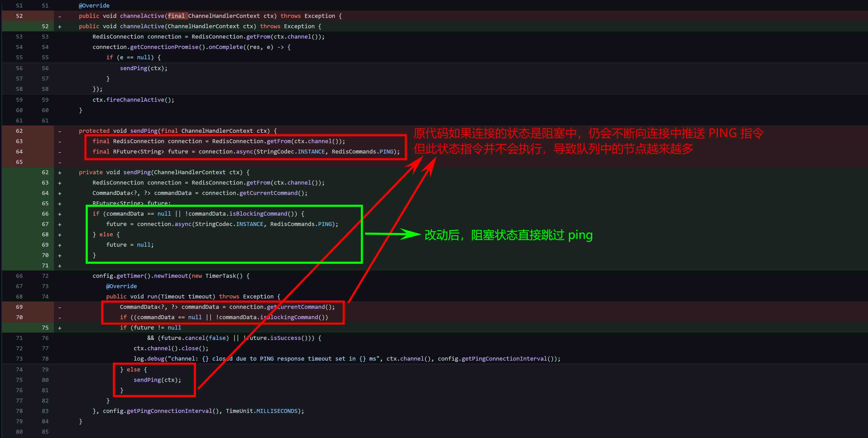
Task: Click added line 'future = connection.async(StringCodec.INSTANCE'
Action: click(222, 224)
